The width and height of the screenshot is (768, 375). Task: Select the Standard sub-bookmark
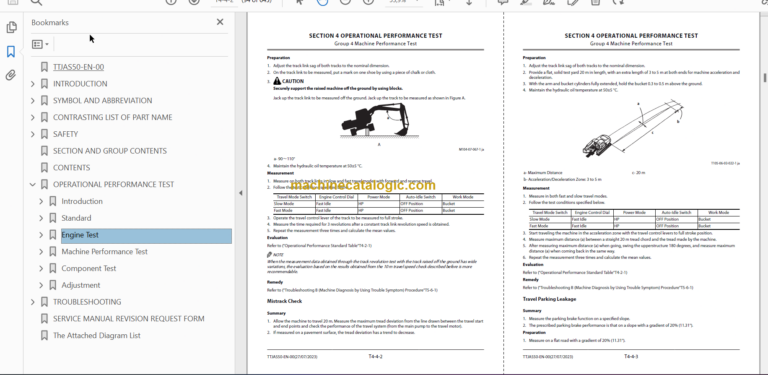(76, 218)
